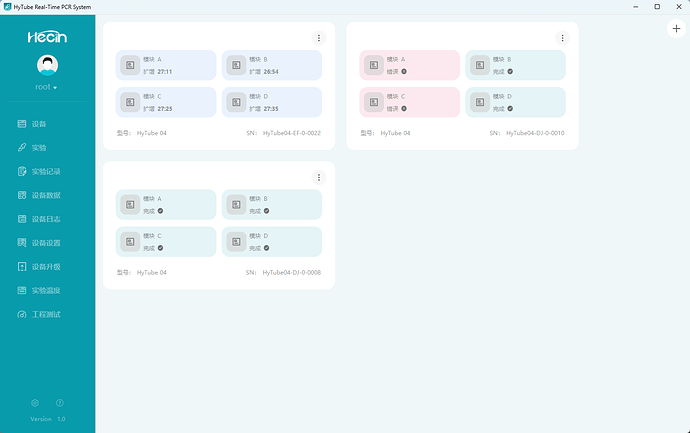The width and height of the screenshot is (690, 433).
Task: Expand the root user dropdown
Action: 46,87
